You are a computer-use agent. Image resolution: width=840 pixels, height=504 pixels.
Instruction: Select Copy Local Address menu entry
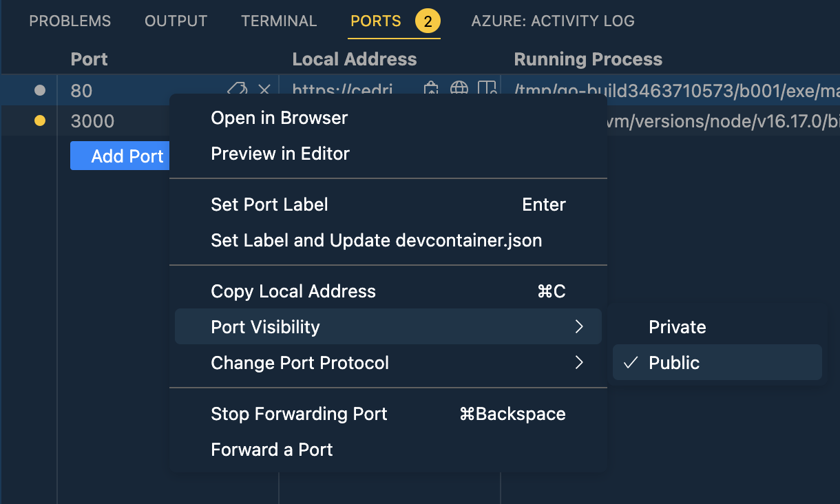[x=293, y=291]
